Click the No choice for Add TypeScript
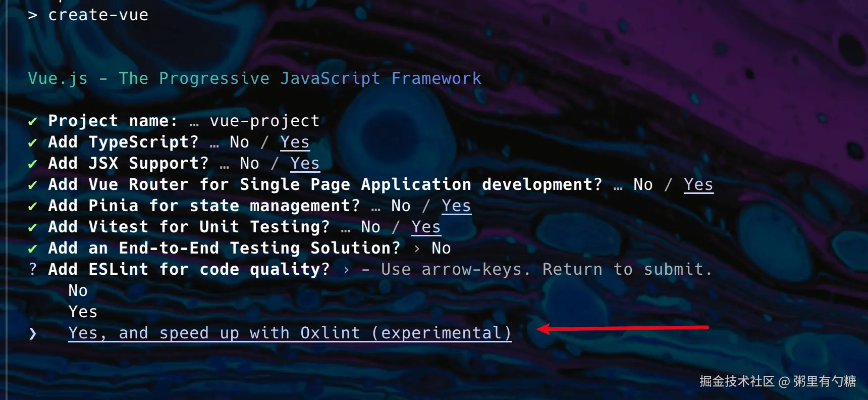The image size is (868, 400). coord(240,142)
